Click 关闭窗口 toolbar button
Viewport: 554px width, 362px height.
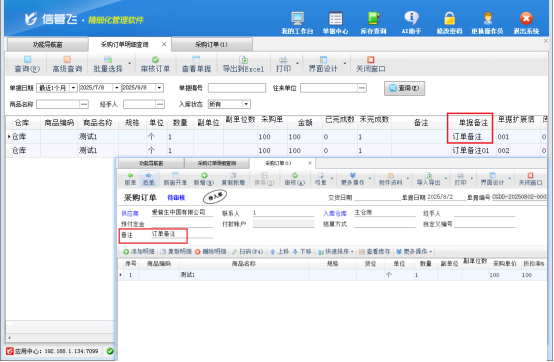(x=370, y=64)
